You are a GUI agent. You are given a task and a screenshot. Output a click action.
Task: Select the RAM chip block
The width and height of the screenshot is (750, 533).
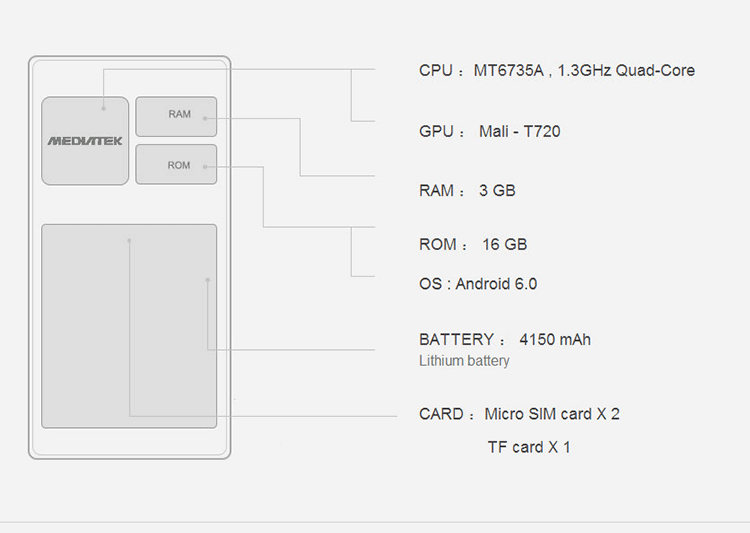click(x=176, y=117)
